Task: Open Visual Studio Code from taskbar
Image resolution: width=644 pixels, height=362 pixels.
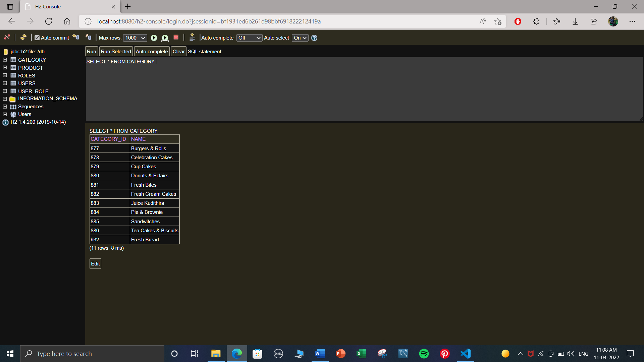Action: [x=466, y=354]
